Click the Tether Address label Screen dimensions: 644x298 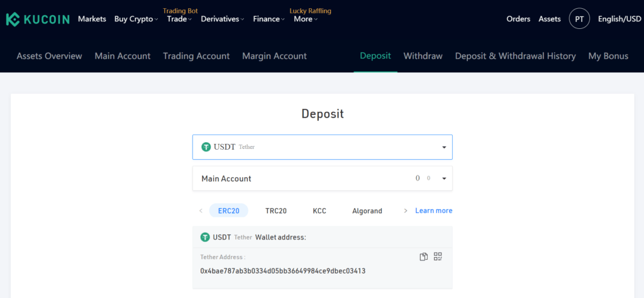(x=223, y=257)
